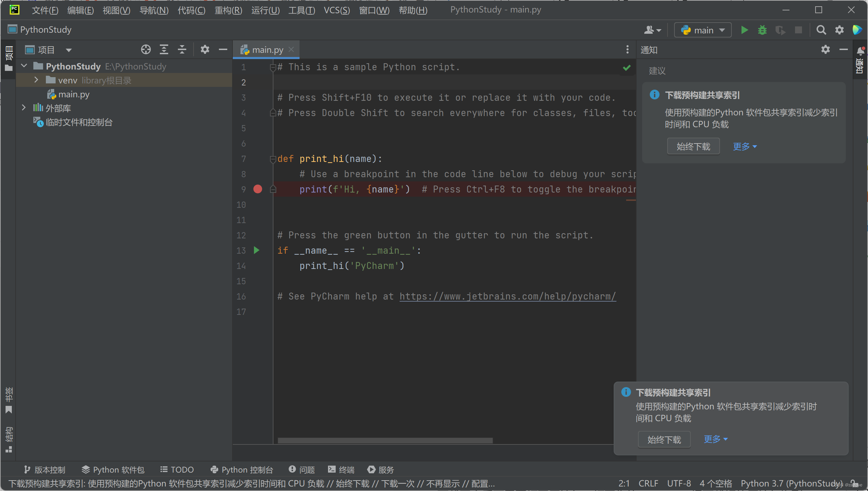Toggle the 项目 stripe button on left

point(9,59)
